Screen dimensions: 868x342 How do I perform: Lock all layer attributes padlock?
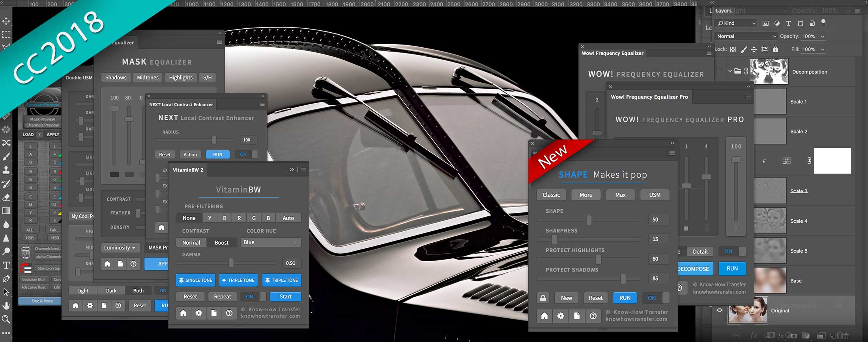tap(775, 50)
